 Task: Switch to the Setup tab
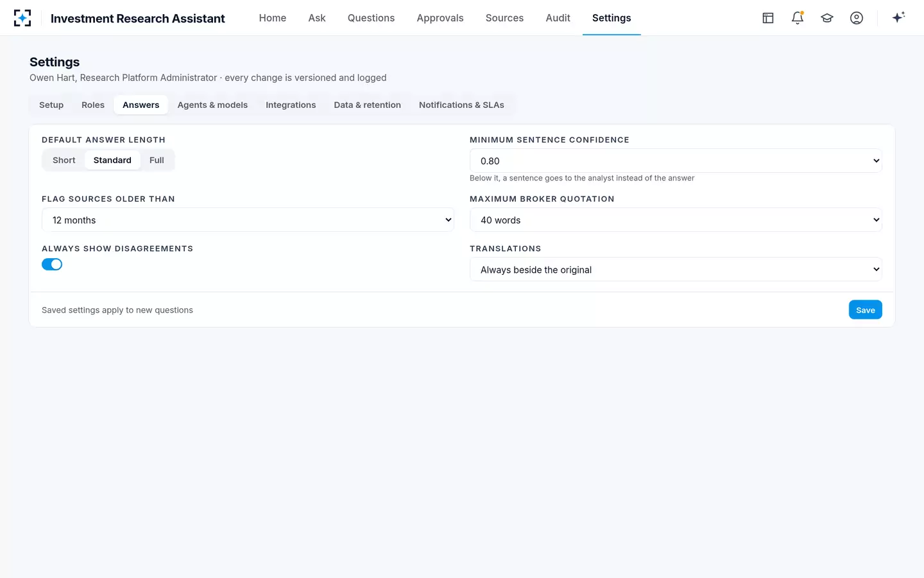(x=51, y=105)
